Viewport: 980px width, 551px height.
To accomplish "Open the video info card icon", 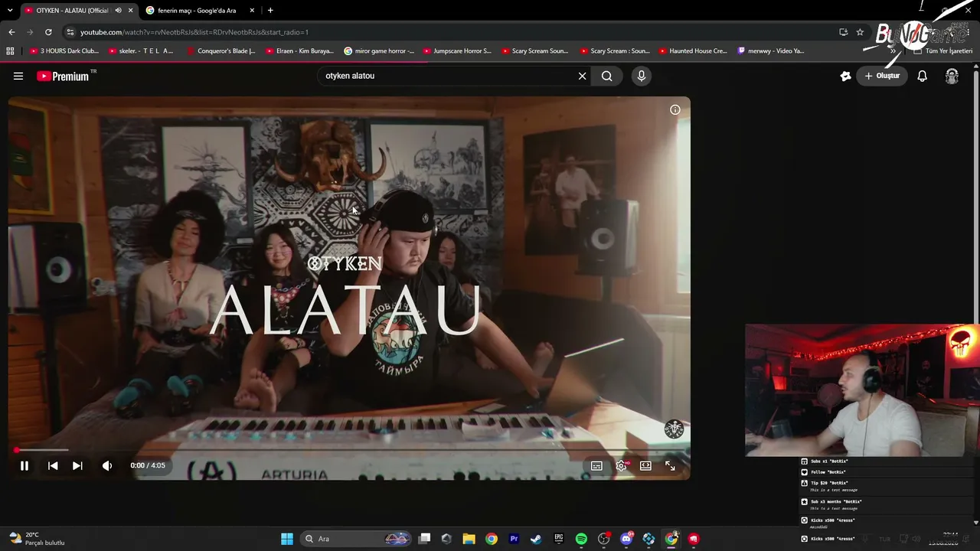I will [675, 109].
